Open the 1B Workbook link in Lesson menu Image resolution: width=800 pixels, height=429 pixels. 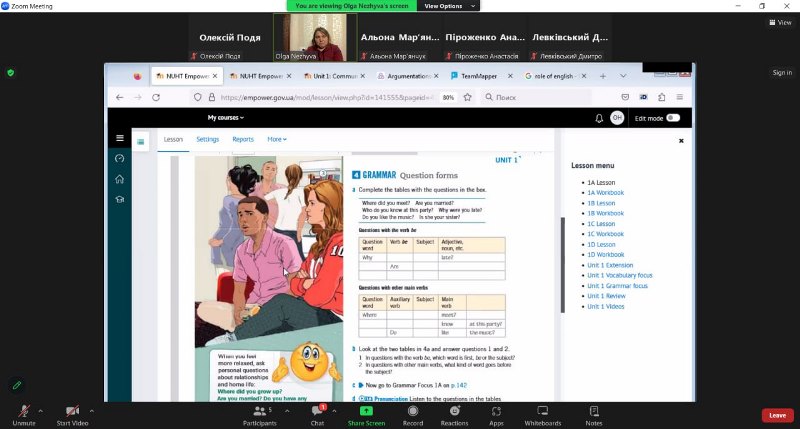[606, 213]
